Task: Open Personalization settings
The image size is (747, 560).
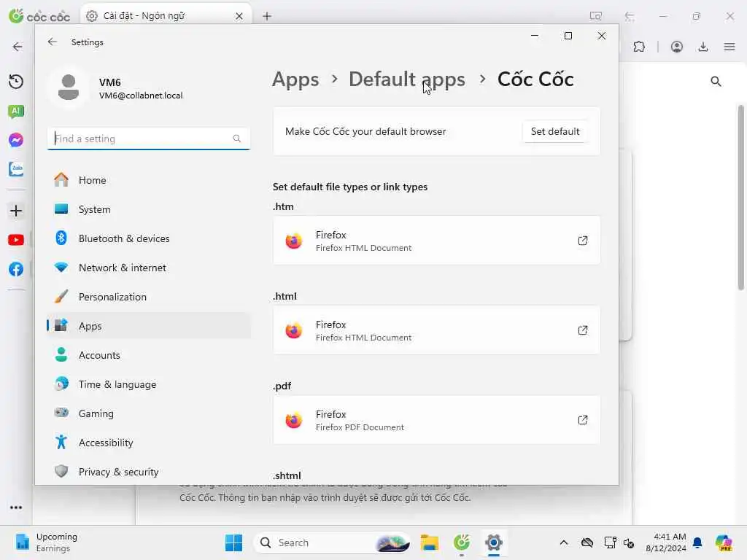Action: point(149,297)
